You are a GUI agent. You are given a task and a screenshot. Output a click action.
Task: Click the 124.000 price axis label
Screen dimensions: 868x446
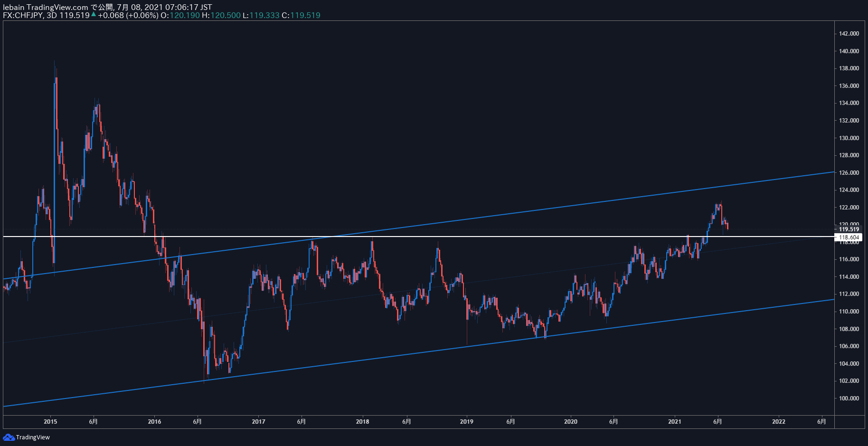(x=849, y=190)
